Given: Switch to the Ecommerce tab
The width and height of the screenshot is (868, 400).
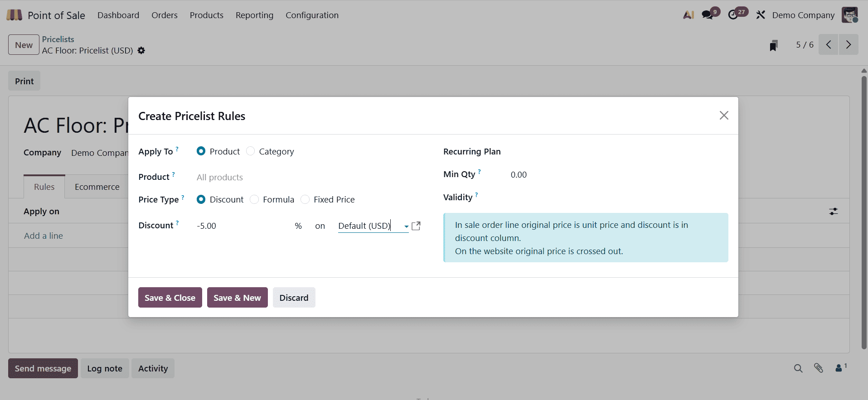Looking at the screenshot, I should coord(97,187).
